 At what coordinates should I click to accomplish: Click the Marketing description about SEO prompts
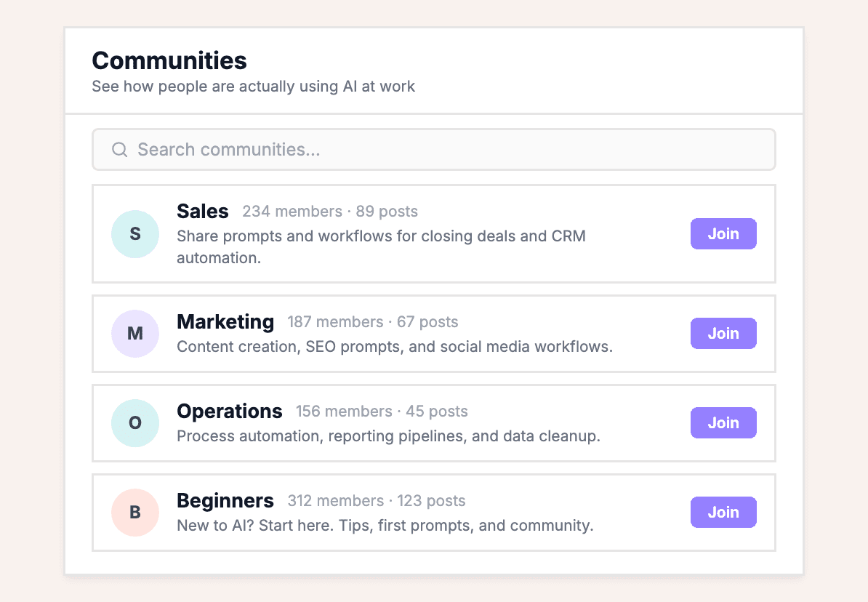394,347
